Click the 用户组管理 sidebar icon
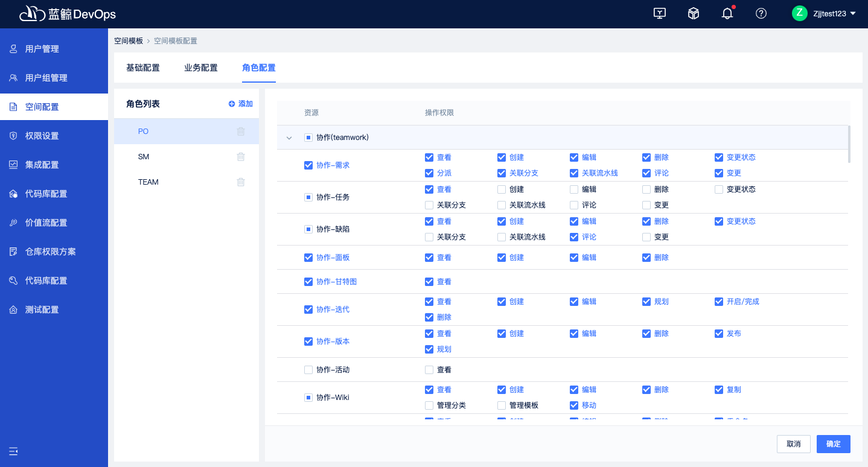 coord(13,78)
